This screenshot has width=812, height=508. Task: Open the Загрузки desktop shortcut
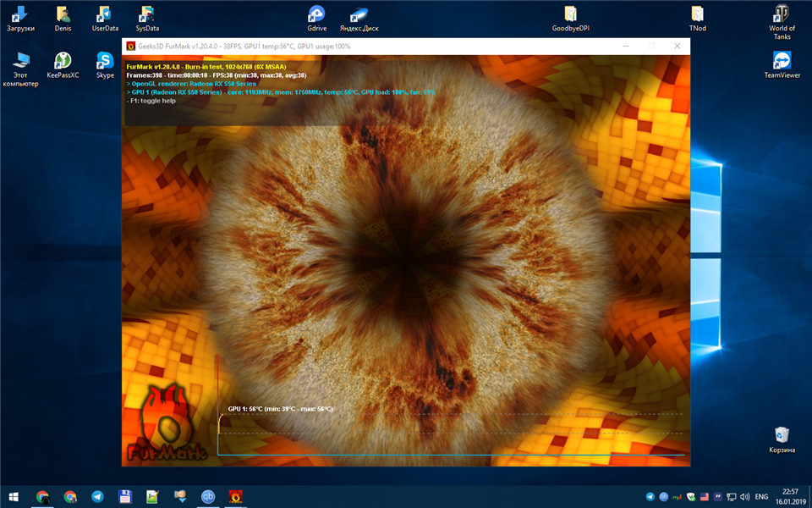[x=20, y=19]
